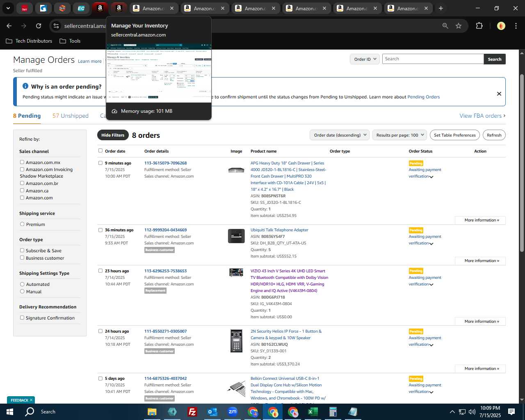
Task: Switch to the 8 Pending tab
Action: coord(27,116)
